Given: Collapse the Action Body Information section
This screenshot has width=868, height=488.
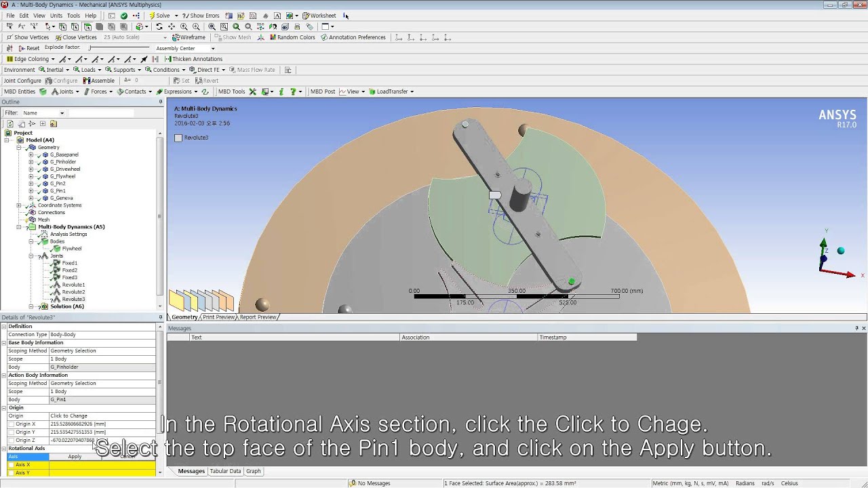Looking at the screenshot, I should pos(3,375).
